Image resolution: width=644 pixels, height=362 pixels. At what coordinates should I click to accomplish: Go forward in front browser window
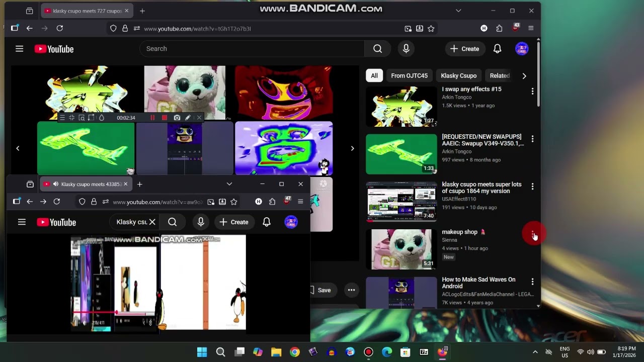[x=43, y=202]
